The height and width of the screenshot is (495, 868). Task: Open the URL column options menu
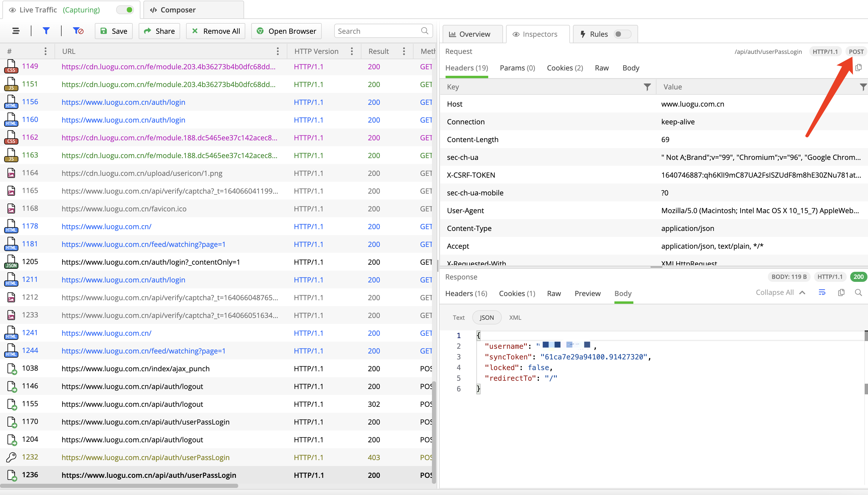[278, 51]
